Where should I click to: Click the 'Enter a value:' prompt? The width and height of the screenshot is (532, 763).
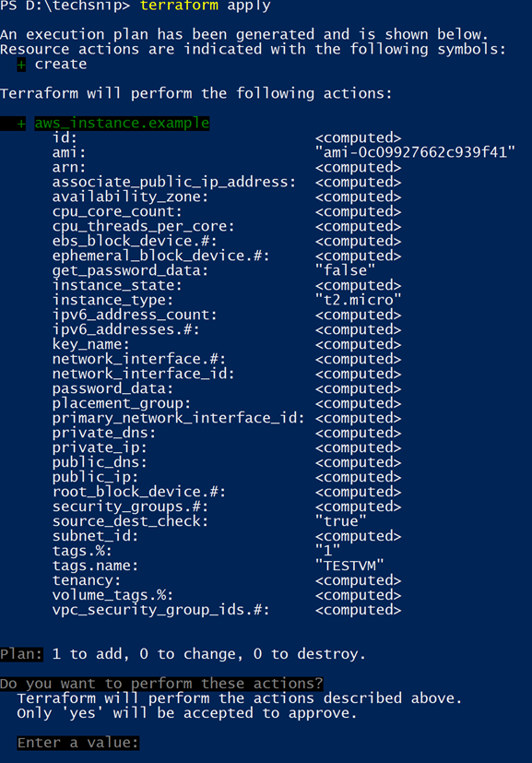tap(77, 743)
